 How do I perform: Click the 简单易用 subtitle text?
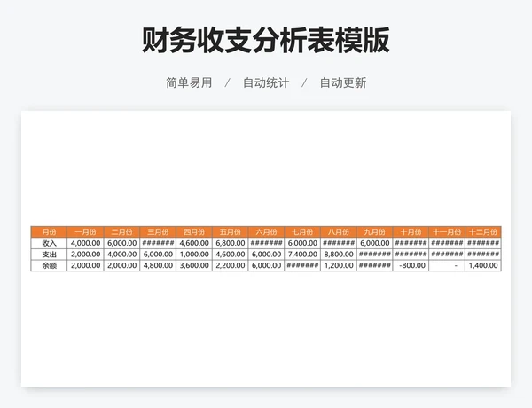click(x=189, y=82)
